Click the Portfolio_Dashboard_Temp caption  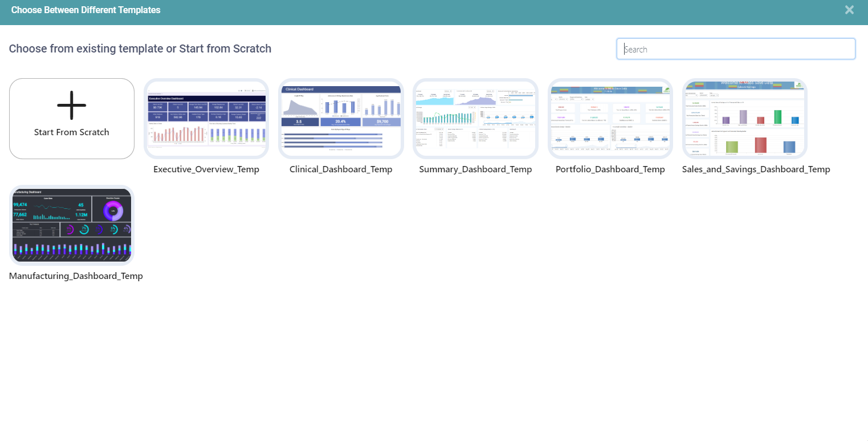point(610,169)
